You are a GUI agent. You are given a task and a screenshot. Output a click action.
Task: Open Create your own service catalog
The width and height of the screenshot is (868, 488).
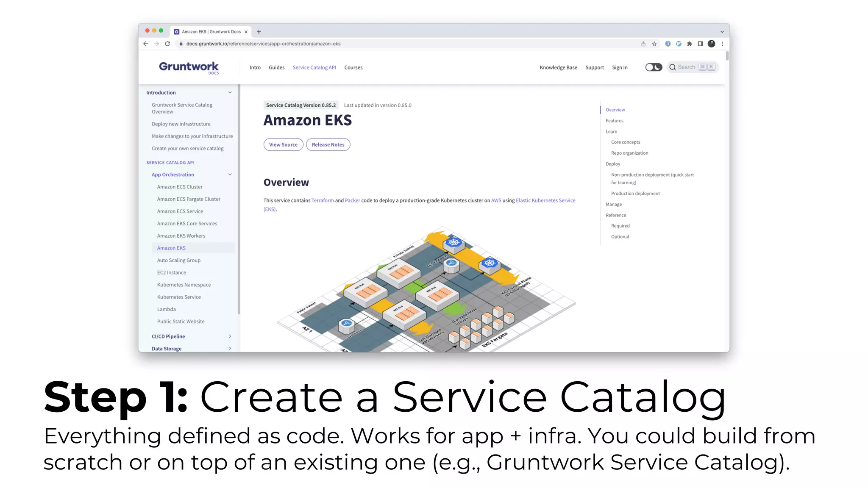[188, 148]
